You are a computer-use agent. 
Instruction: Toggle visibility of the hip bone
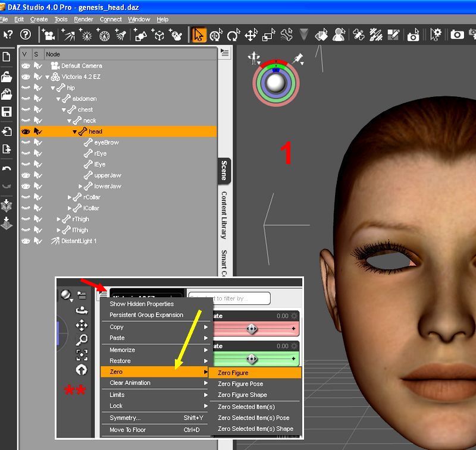[x=26, y=87]
